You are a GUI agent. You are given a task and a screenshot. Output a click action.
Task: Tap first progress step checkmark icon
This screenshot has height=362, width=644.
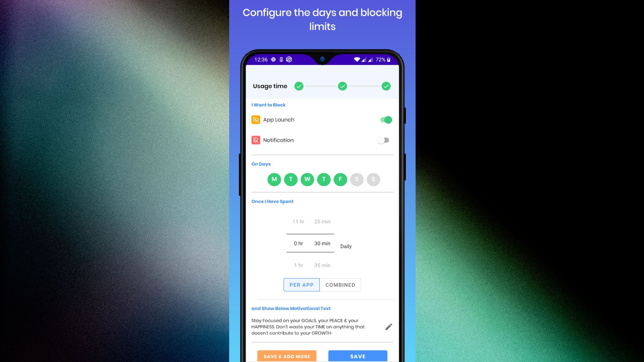click(299, 86)
